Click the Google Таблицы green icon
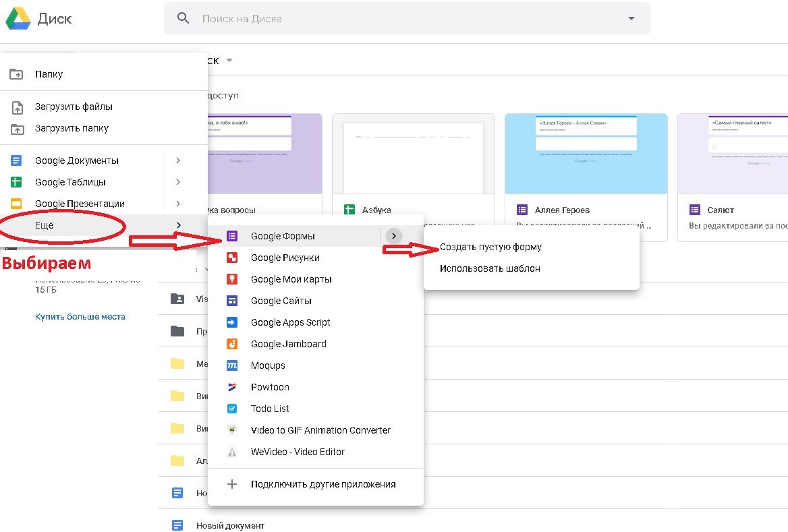 point(17,182)
